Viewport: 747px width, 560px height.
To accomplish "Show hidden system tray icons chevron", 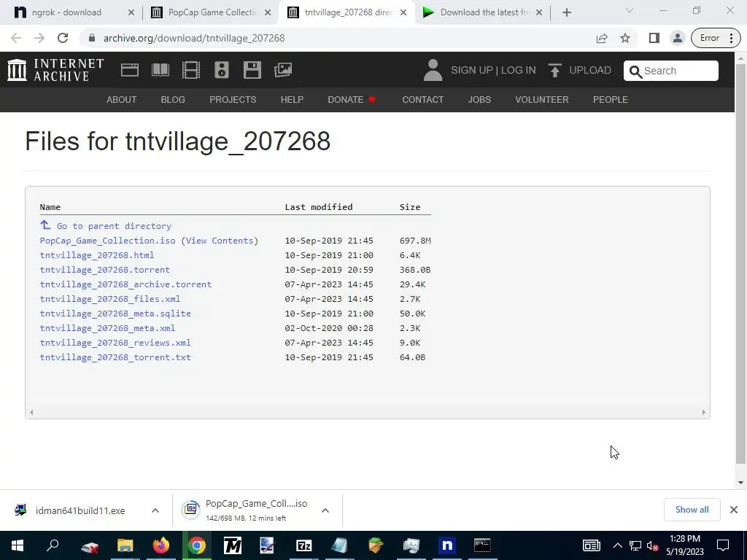I will [617, 545].
